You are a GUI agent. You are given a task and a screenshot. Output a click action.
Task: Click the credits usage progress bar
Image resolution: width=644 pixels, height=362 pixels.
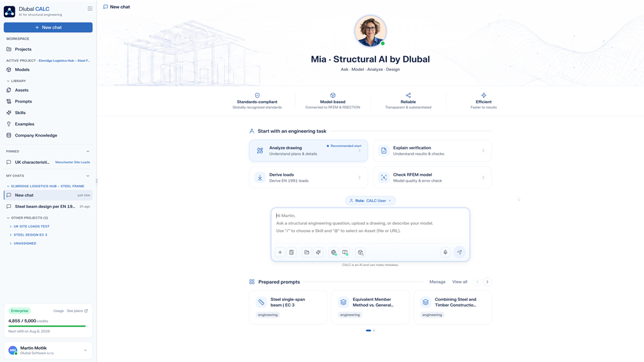point(48,327)
